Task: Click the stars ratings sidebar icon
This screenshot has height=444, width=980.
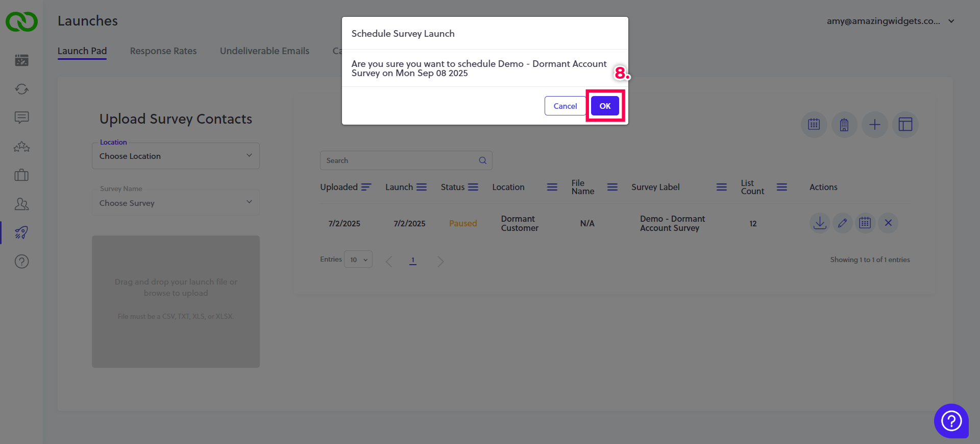Action: tap(21, 147)
